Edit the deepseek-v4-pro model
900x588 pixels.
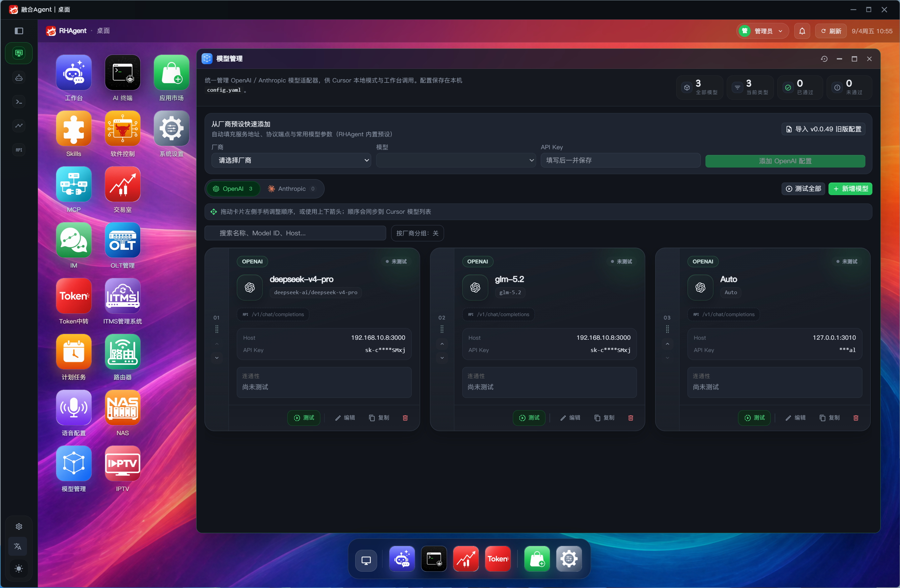[345, 418]
